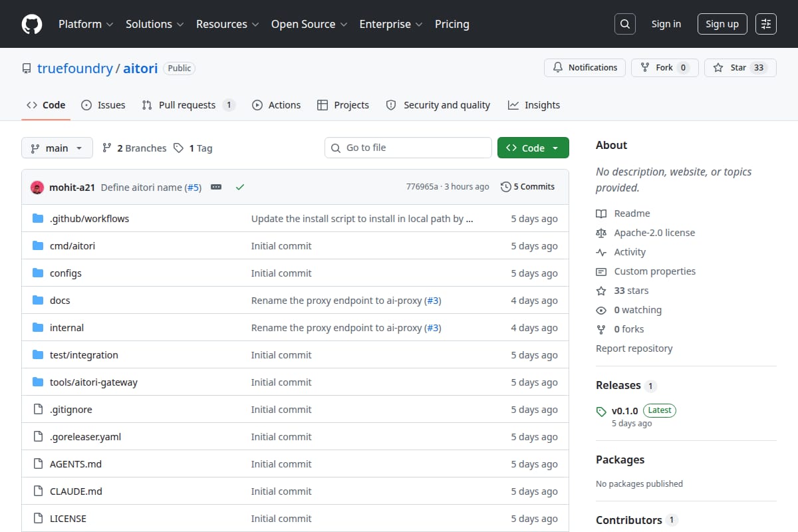
Task: Click the test/integration folder icon
Action: coord(38,355)
